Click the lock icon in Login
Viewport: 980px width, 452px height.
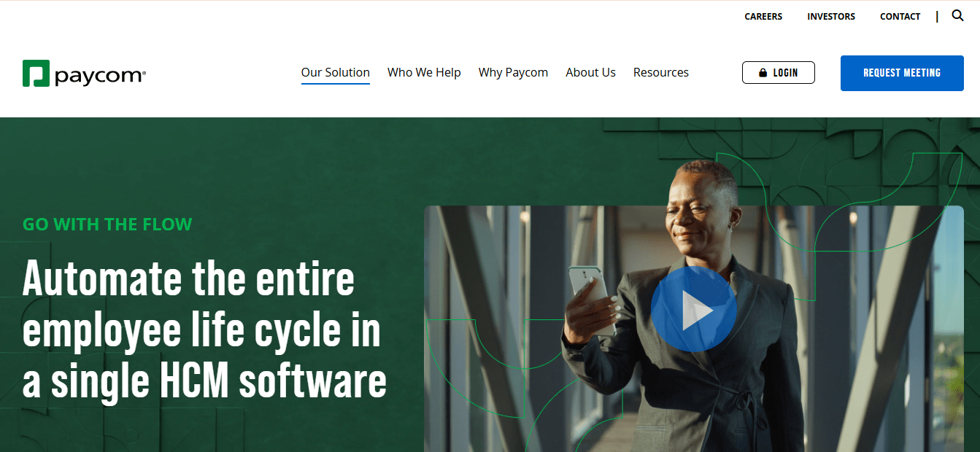tap(763, 73)
